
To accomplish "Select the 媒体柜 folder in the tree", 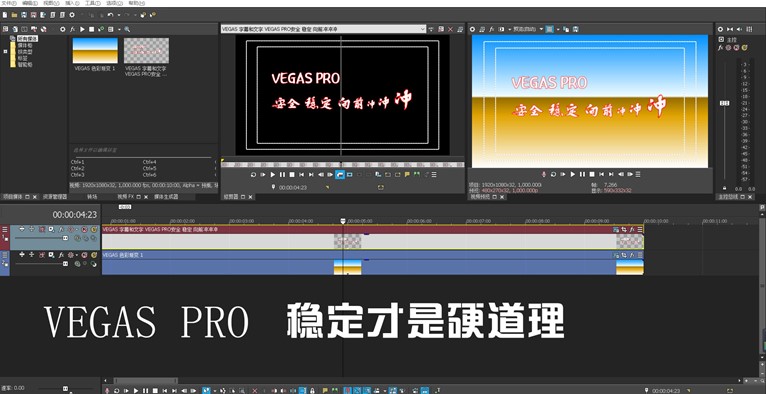I will (24, 45).
